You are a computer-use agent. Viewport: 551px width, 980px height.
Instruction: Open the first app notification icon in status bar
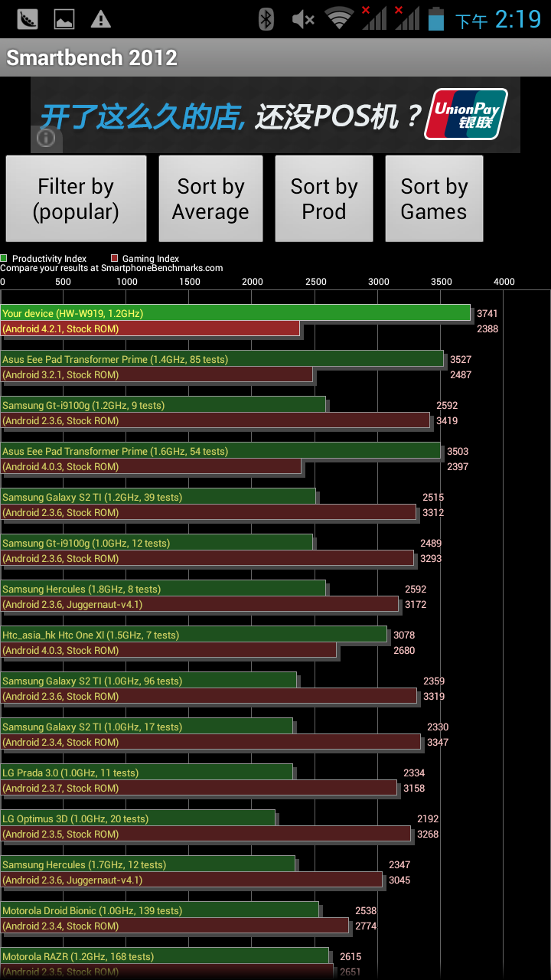pyautogui.click(x=27, y=19)
